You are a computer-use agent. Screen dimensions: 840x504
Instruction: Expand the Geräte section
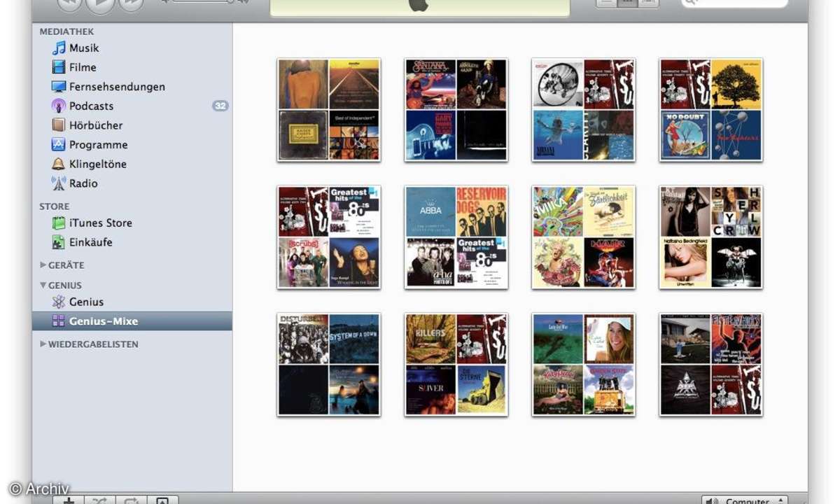(x=43, y=265)
